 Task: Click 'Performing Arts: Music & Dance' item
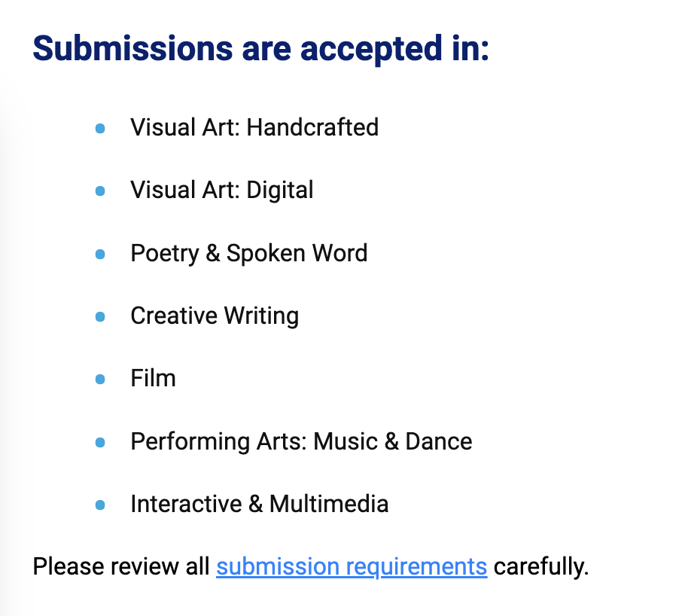301,441
